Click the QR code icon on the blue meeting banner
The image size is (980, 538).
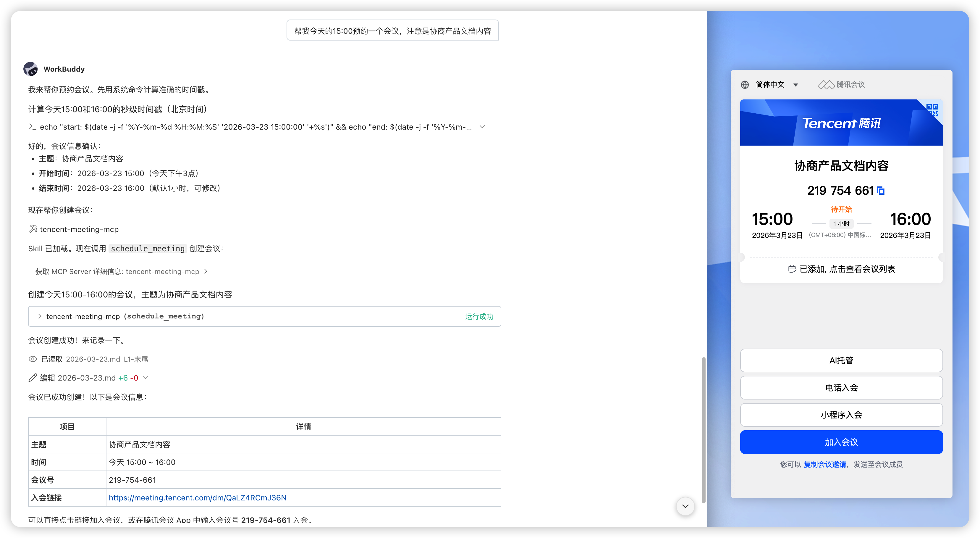pyautogui.click(x=932, y=110)
